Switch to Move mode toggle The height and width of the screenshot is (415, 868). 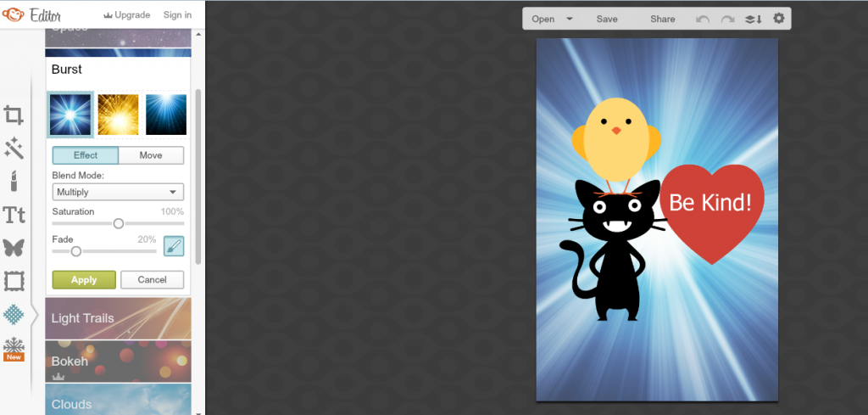pos(151,155)
